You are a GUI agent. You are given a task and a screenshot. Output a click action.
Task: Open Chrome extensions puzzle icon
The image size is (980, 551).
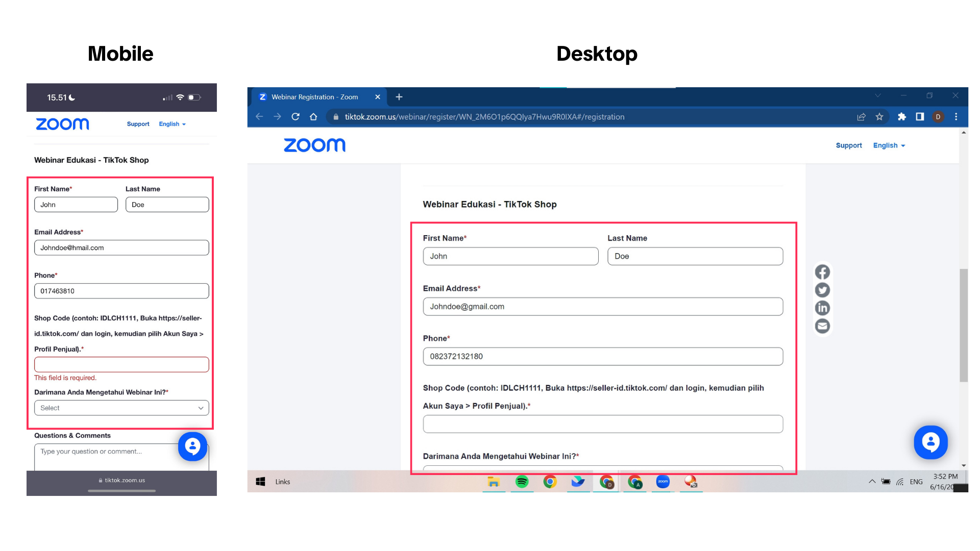(902, 117)
